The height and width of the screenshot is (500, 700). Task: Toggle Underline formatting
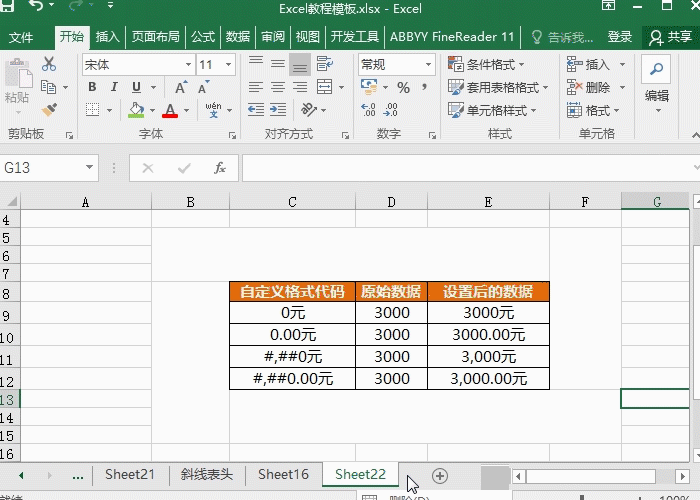tap(135, 88)
